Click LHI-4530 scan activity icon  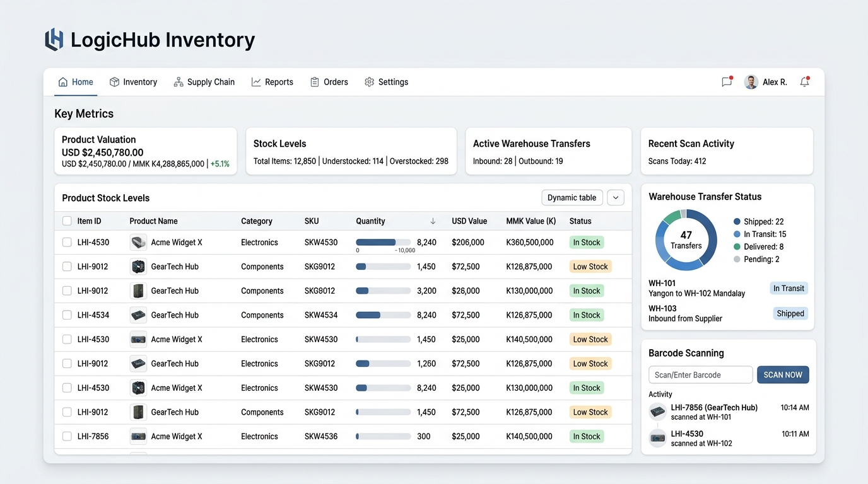(658, 438)
